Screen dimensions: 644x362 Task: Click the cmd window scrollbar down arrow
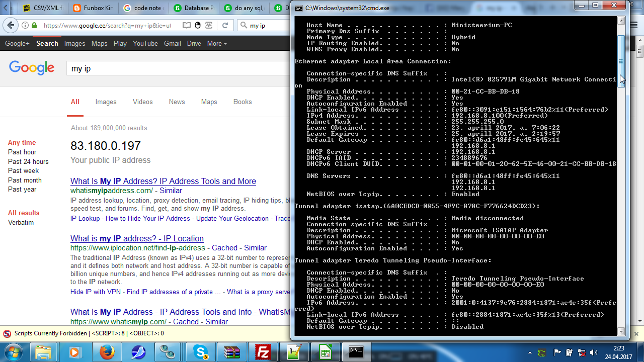[x=621, y=331]
